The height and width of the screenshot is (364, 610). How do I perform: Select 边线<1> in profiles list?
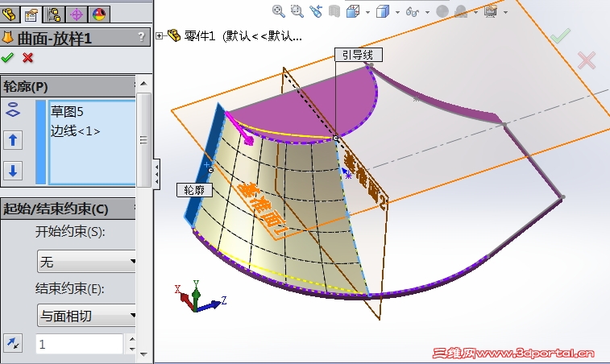point(75,131)
